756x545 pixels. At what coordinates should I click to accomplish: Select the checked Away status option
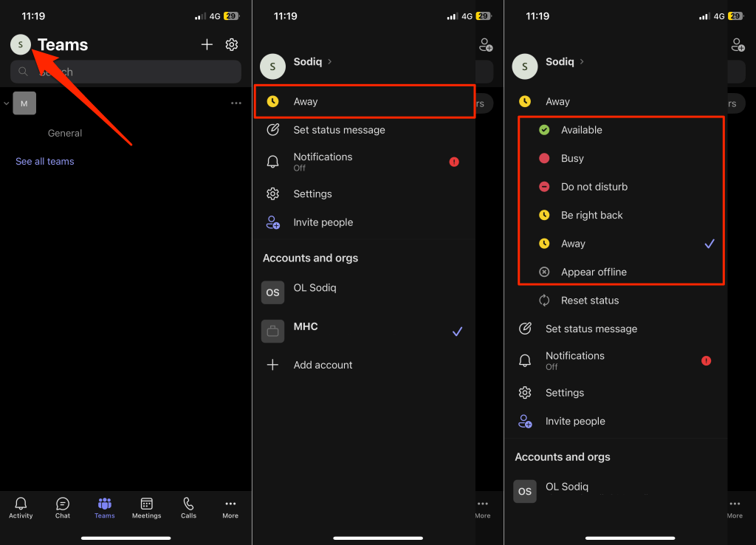622,244
